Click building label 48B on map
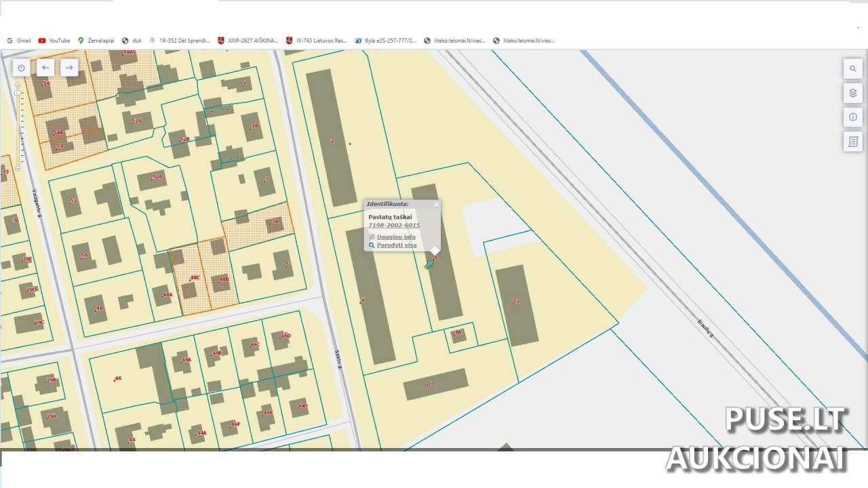Screen dimensions: 868x488 click(x=223, y=279)
